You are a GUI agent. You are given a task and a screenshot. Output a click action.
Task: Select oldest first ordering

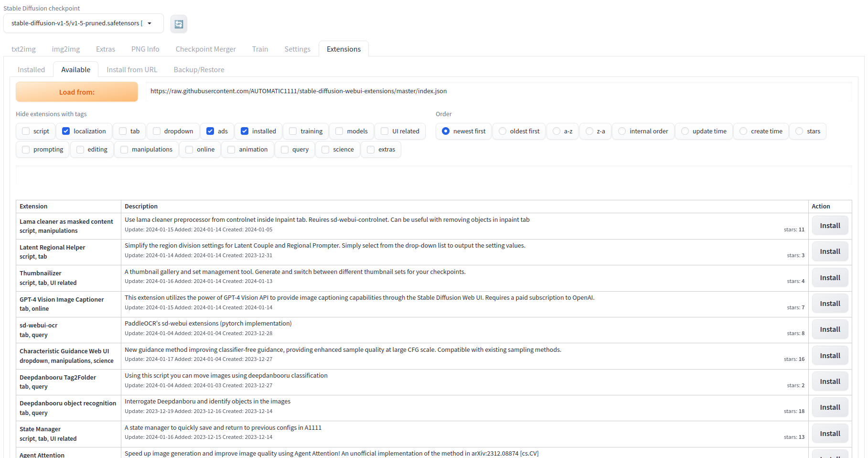(x=503, y=131)
